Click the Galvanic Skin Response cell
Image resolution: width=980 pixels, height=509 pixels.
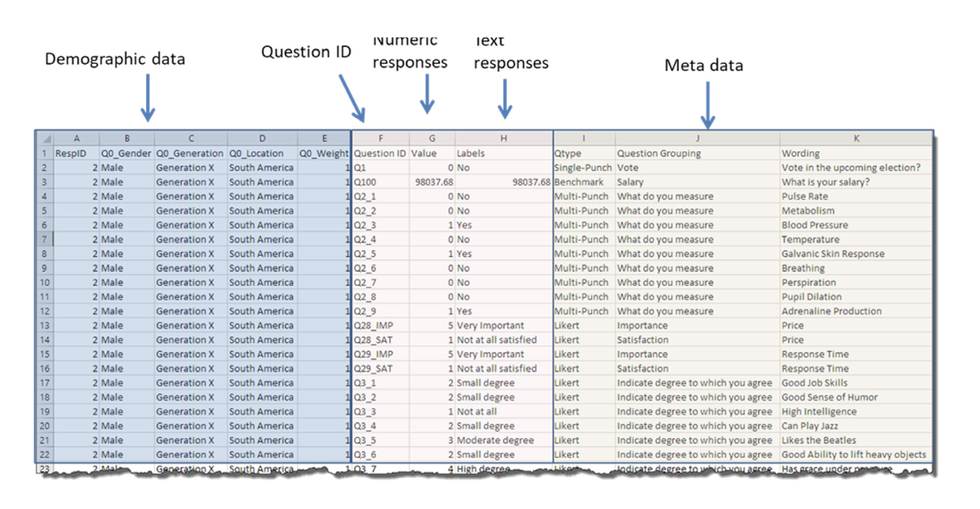856,253
